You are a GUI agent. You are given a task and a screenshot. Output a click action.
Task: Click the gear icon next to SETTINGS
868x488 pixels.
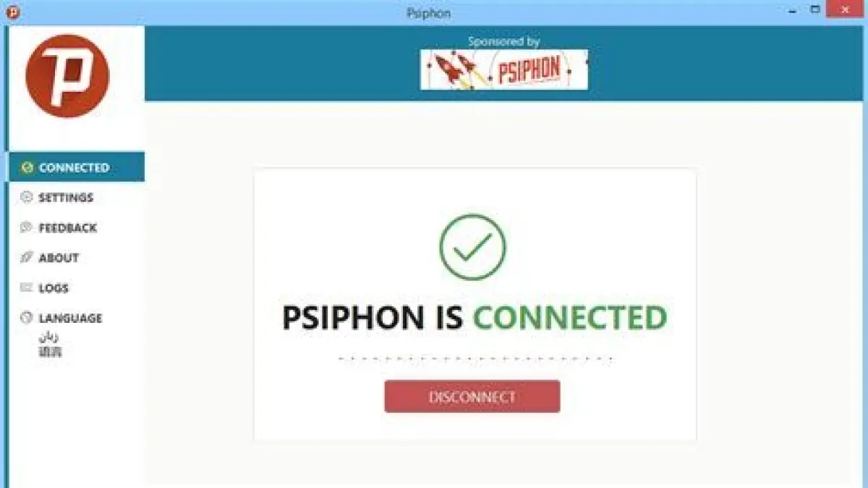(x=27, y=197)
